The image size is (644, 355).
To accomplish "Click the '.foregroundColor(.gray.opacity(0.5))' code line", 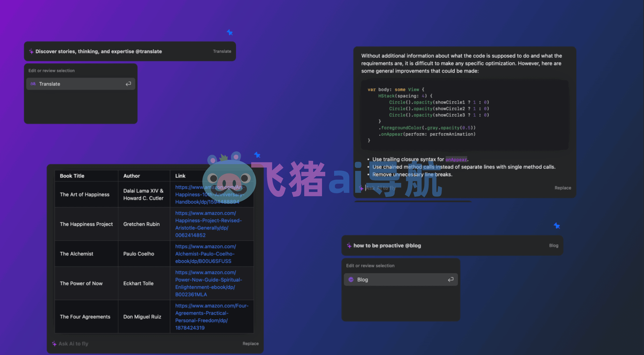I will 427,128.
